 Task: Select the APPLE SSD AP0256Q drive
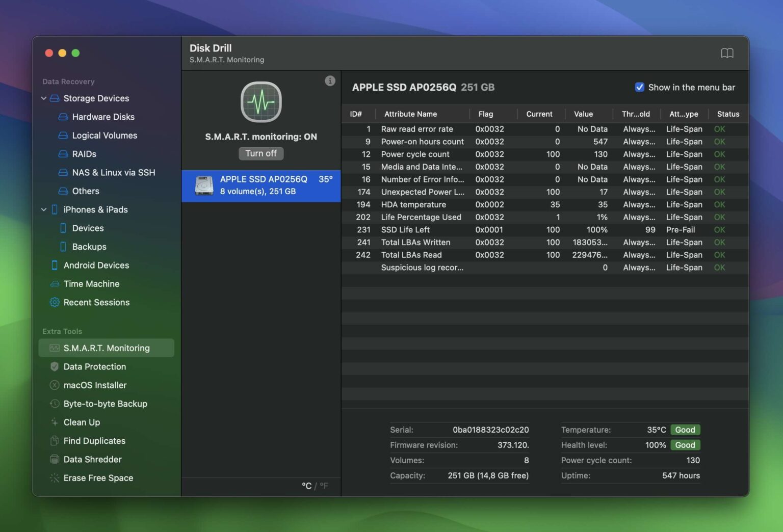(261, 186)
